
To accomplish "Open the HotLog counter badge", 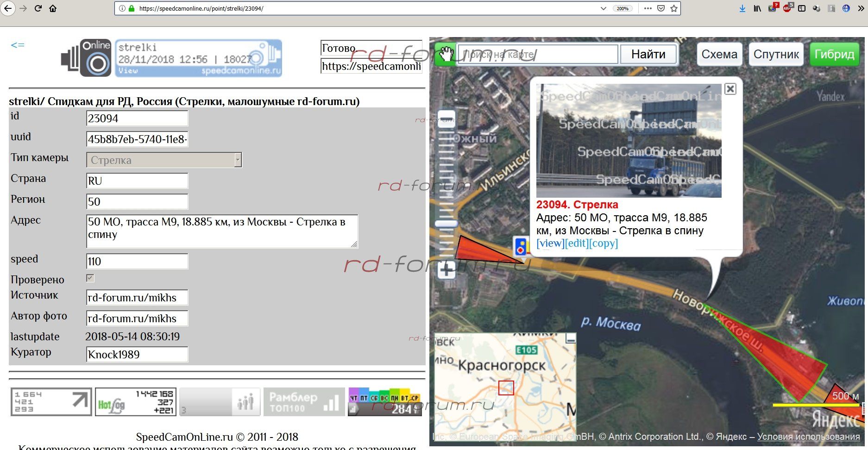I will pos(135,402).
